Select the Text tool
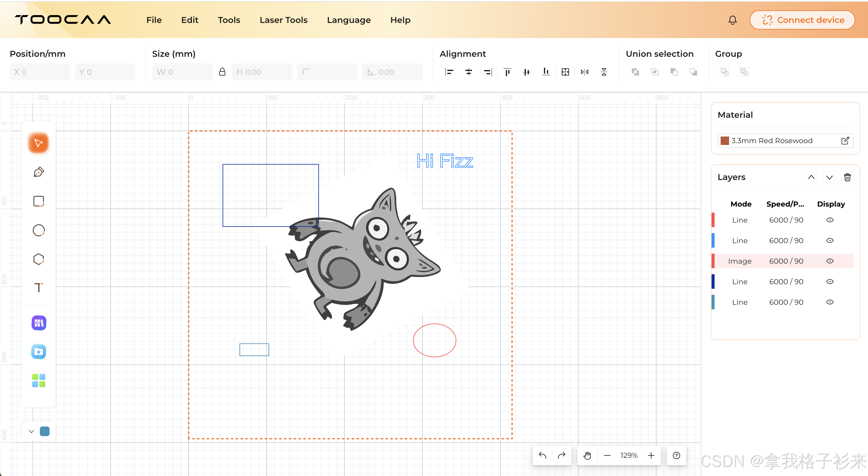868x476 pixels. click(38, 288)
